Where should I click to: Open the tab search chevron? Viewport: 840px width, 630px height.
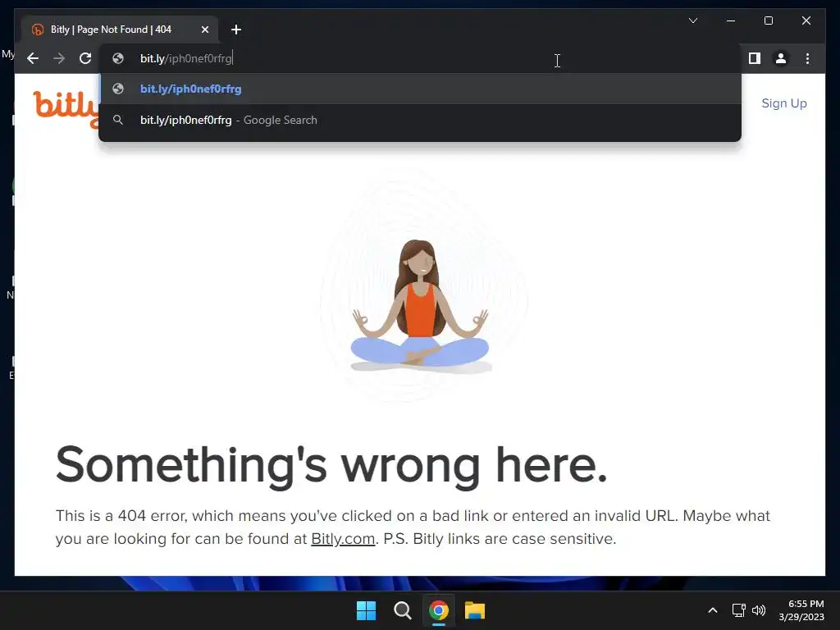point(692,21)
